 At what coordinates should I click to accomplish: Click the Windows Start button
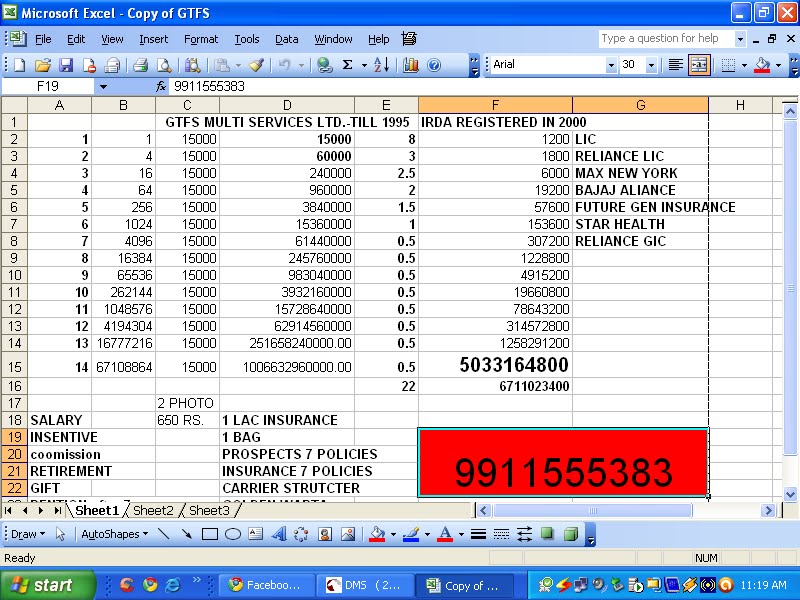(47, 585)
